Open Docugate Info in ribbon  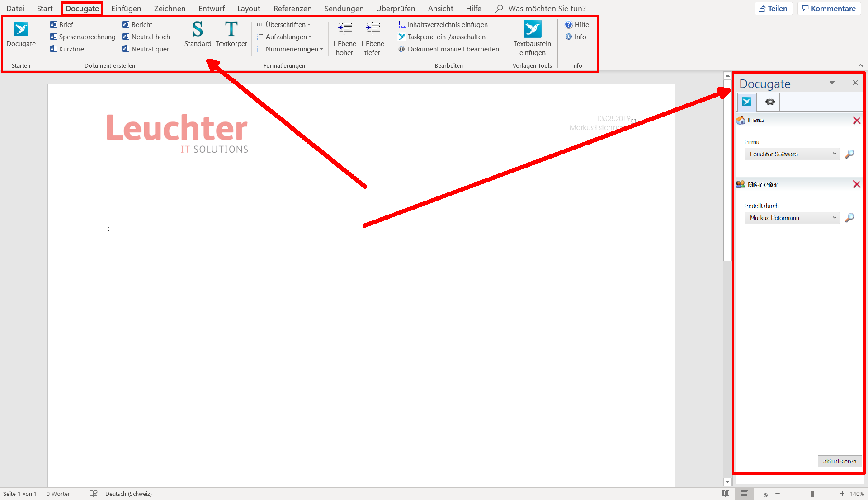pyautogui.click(x=576, y=37)
